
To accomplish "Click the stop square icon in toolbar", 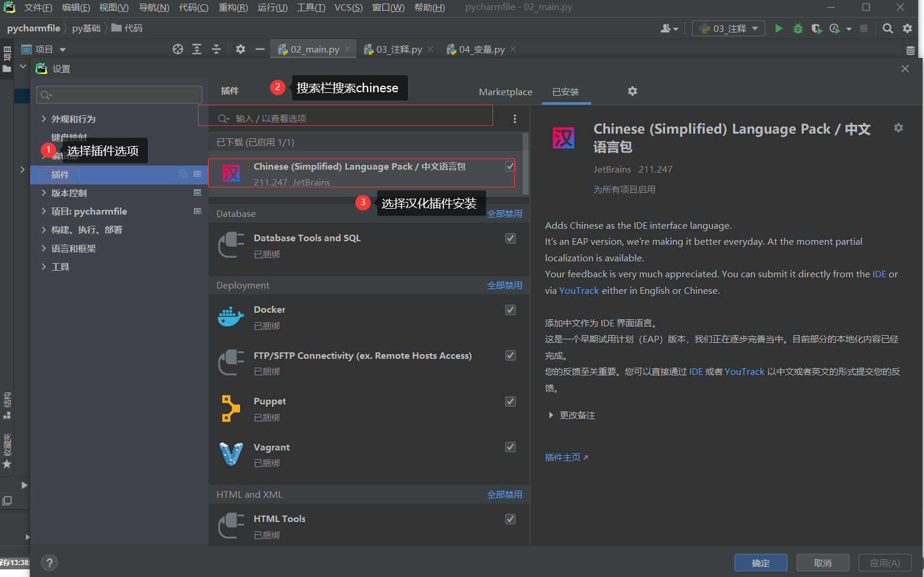I will coord(864,28).
